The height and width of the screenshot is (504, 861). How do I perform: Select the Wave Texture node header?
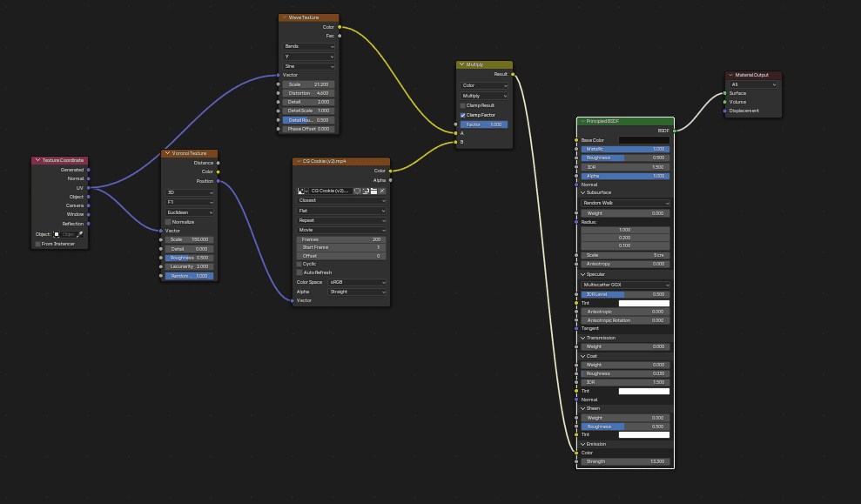309,17
